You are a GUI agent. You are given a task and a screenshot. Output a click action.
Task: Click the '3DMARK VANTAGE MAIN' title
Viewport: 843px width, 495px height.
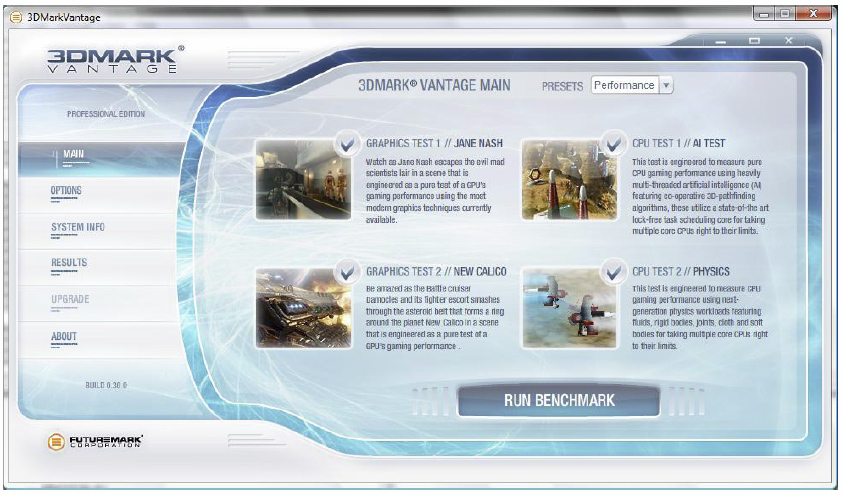(434, 85)
